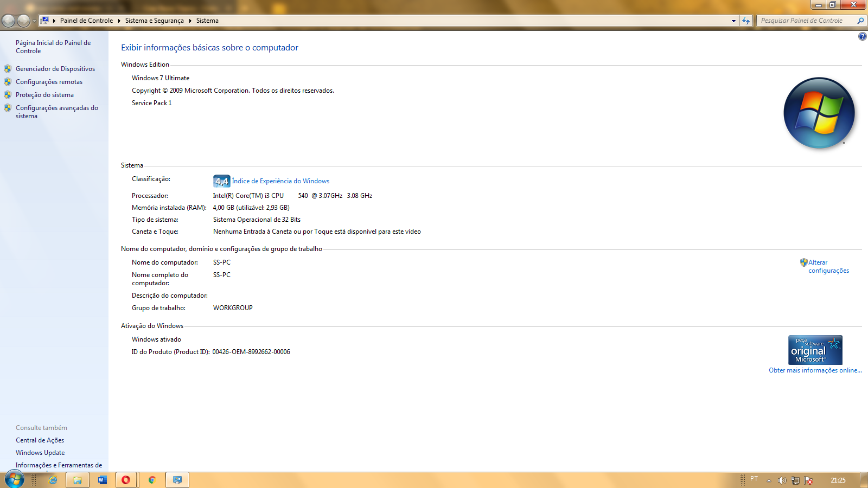Open Proteção do sistema
This screenshot has width=868, height=488.
click(x=44, y=95)
